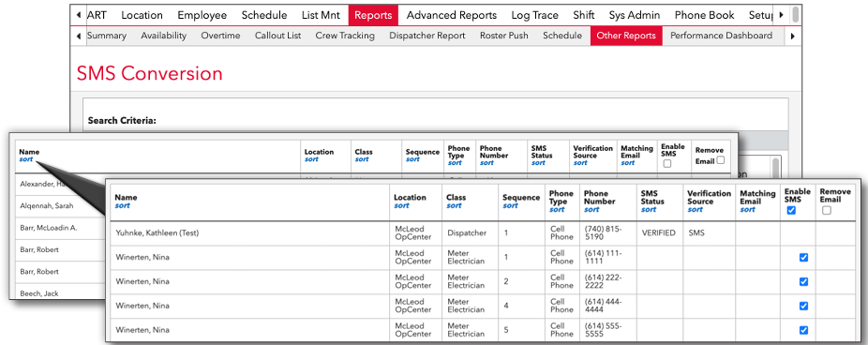Click the VERIFIED status cell
Viewport: 868px width, 345px height.
(x=659, y=233)
